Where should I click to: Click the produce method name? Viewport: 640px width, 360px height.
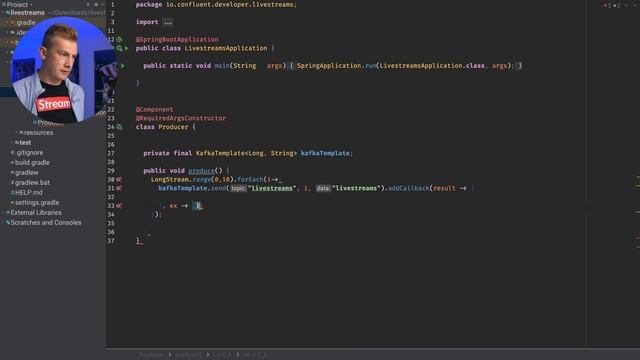(x=201, y=171)
